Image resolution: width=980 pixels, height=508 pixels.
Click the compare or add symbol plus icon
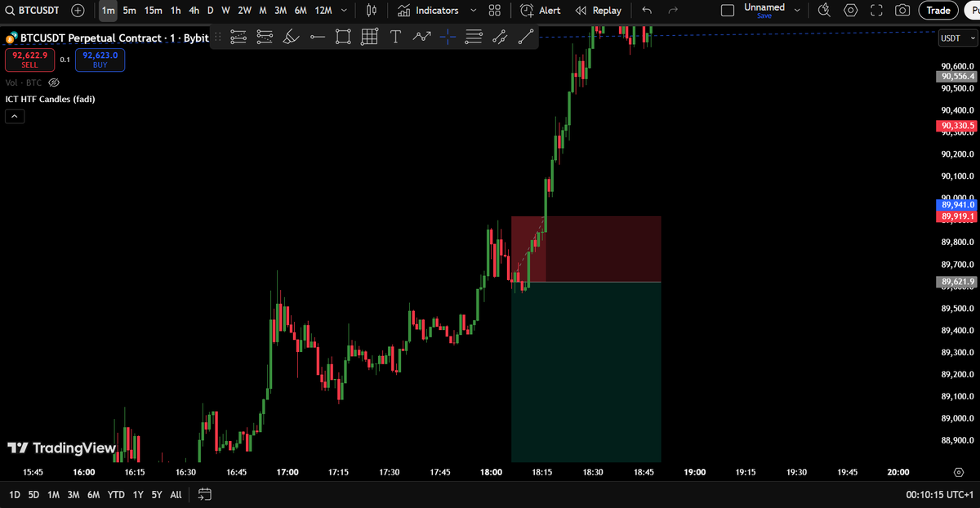click(x=78, y=11)
